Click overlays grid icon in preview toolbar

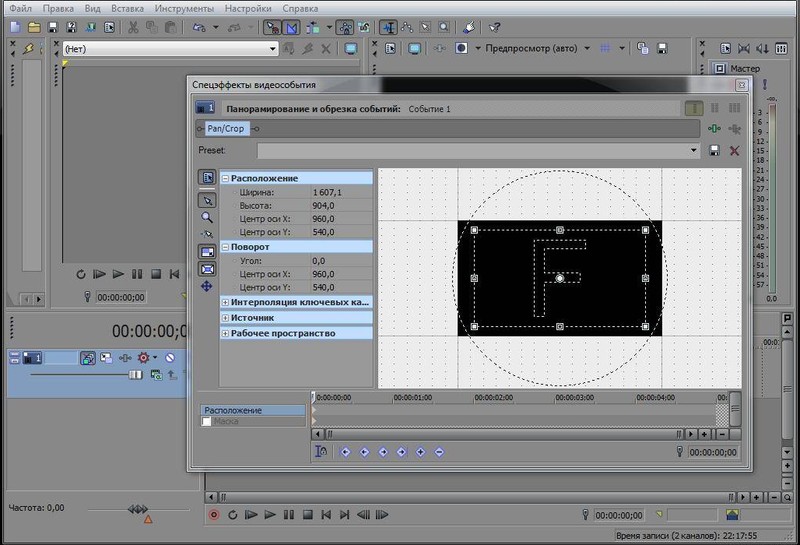(x=605, y=48)
